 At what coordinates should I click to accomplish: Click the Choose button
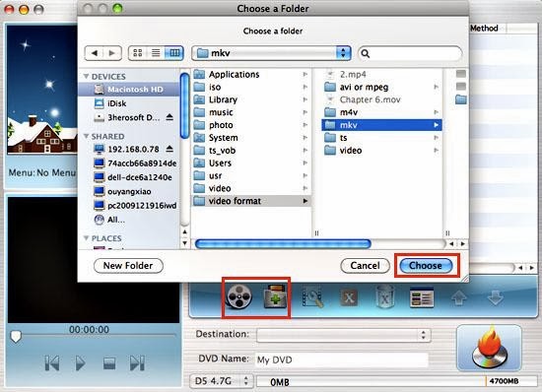click(x=426, y=266)
